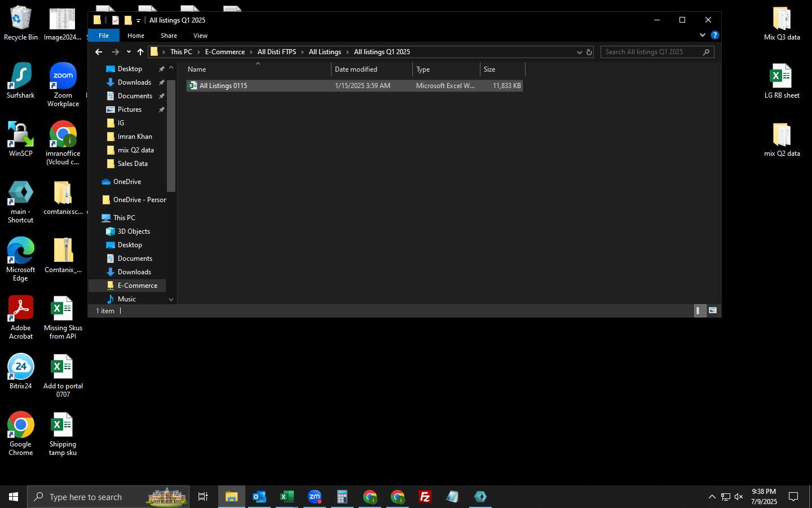Go to All Listings in the breadcrumb

[325, 52]
